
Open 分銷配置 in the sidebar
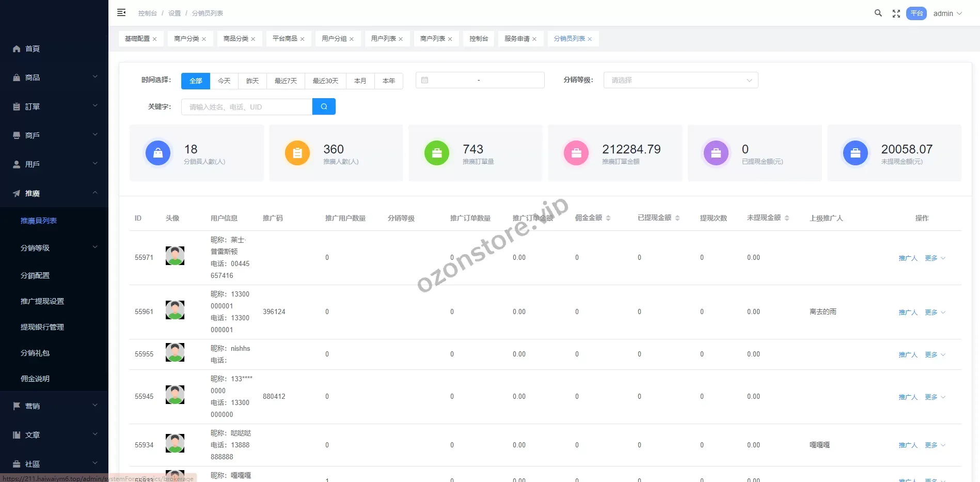pyautogui.click(x=35, y=276)
